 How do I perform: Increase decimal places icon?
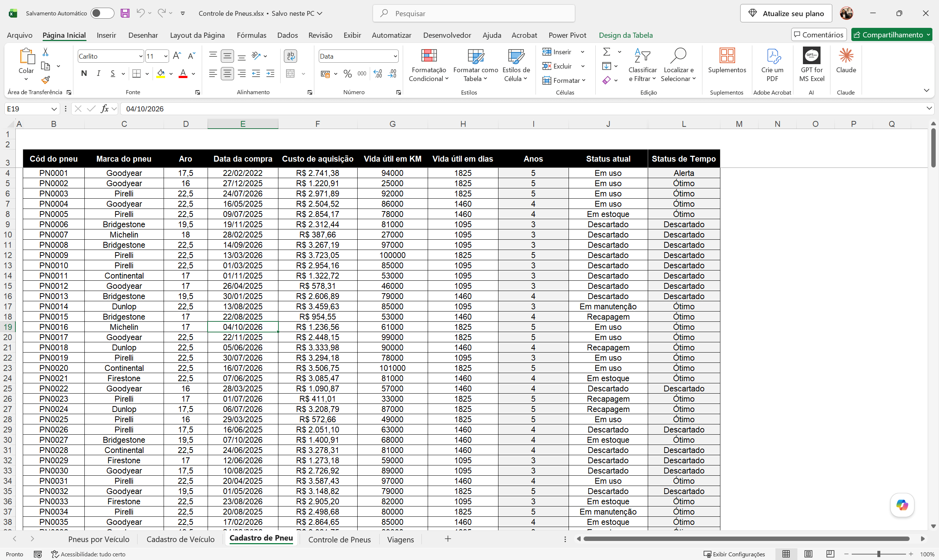click(377, 74)
